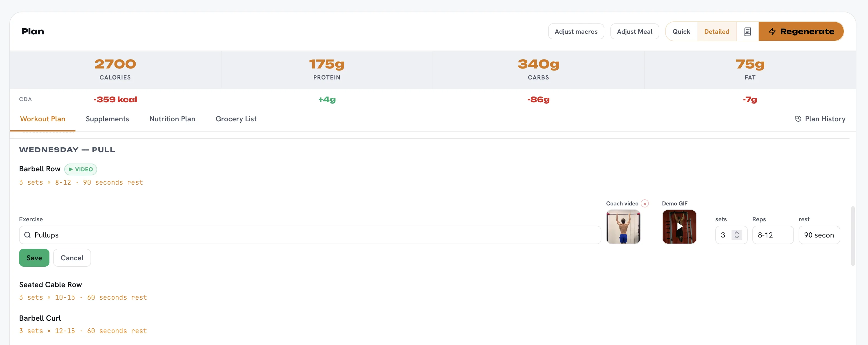Screen dimensions: 868x345
Task: Click the lightning Regenerate button
Action: (801, 31)
